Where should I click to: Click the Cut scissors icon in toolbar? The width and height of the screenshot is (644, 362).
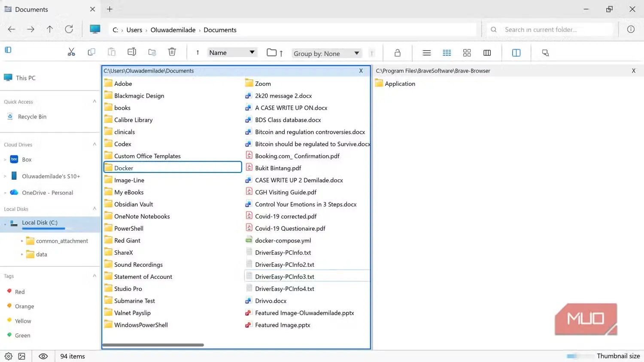[x=71, y=52]
